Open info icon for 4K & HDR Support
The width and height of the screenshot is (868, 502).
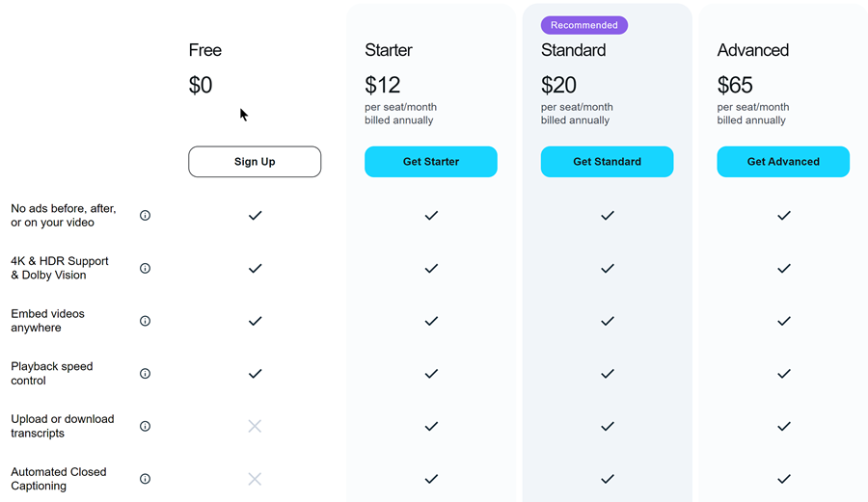tap(145, 268)
